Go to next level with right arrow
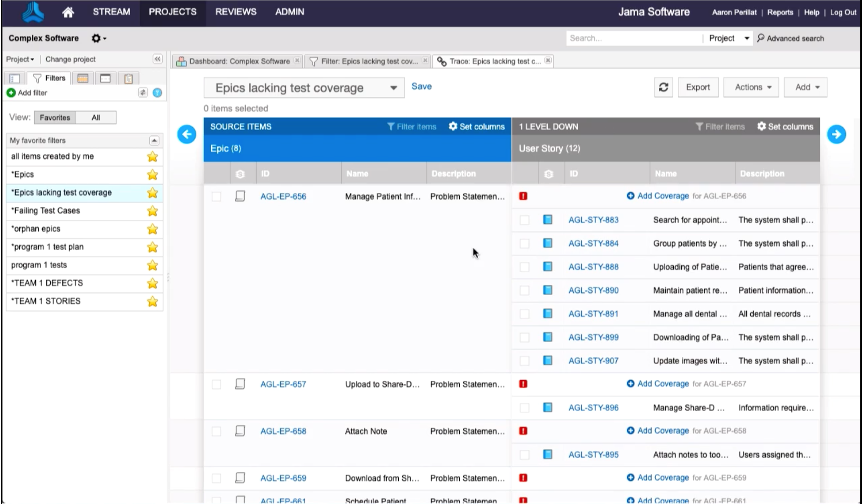Screen dimensions: 863x504 tap(836, 134)
